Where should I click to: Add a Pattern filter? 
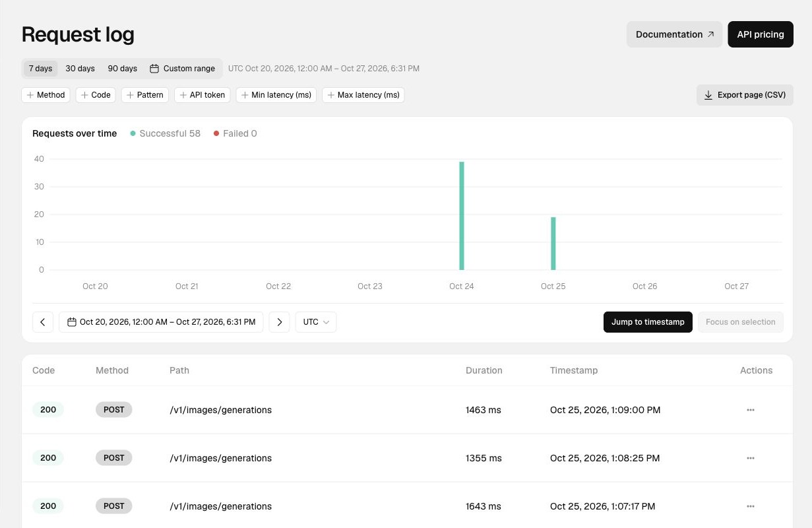[x=145, y=95]
